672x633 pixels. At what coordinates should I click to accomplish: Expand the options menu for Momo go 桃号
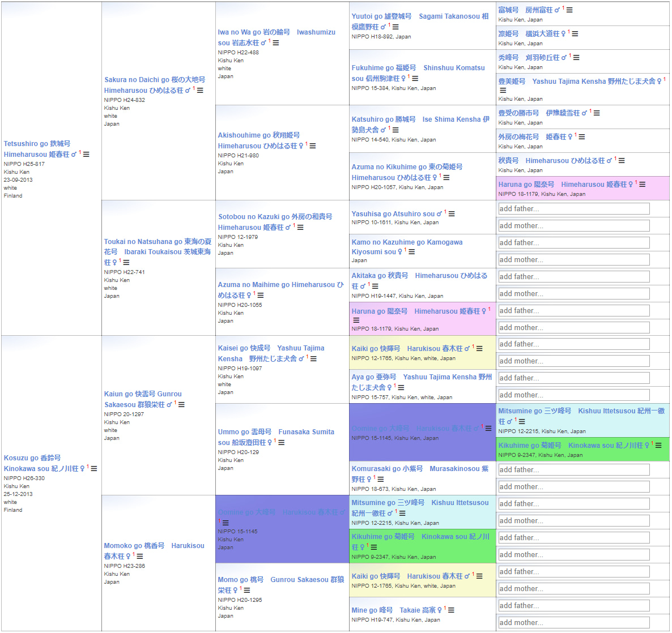click(247, 591)
